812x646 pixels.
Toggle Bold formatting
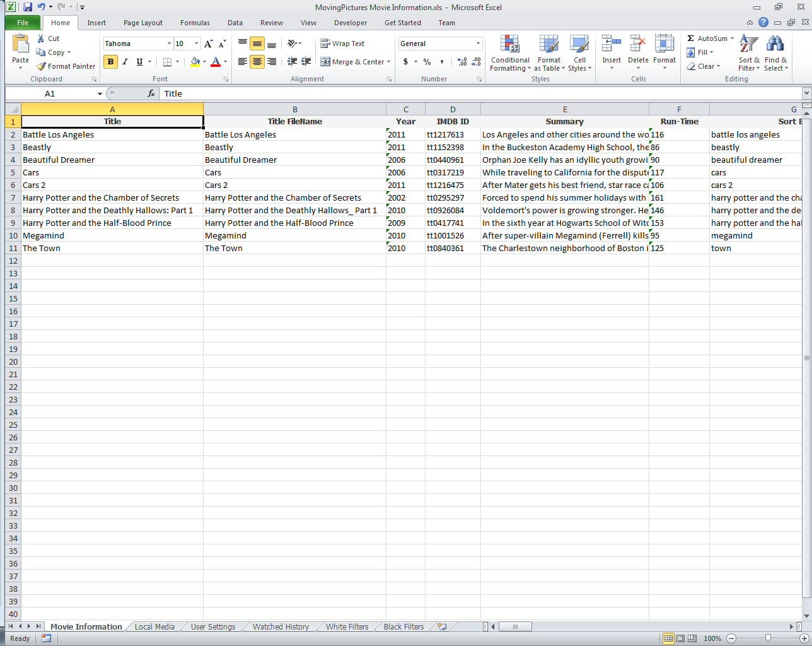click(x=111, y=62)
